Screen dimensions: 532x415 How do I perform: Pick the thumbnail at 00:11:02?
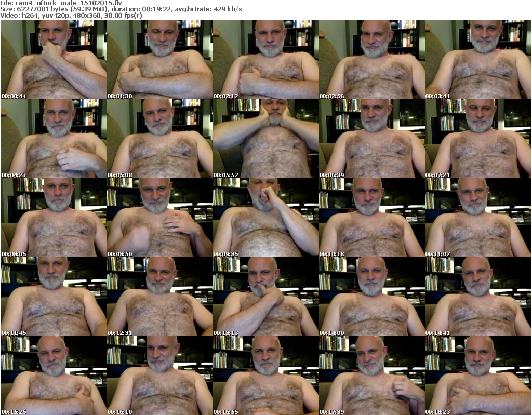(478, 218)
